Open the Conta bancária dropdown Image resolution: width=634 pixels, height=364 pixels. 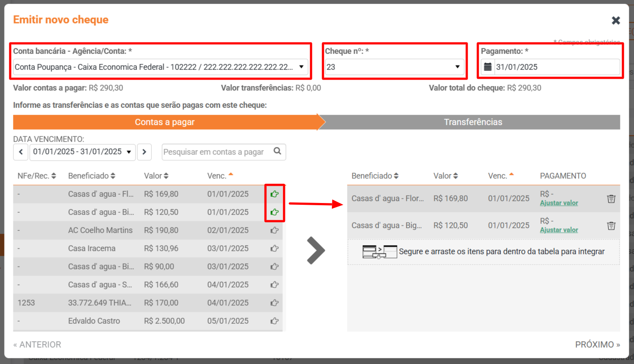point(160,67)
